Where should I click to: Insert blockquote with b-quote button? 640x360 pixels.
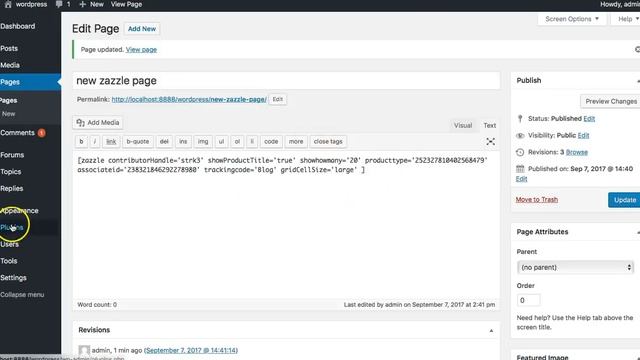[138, 142]
